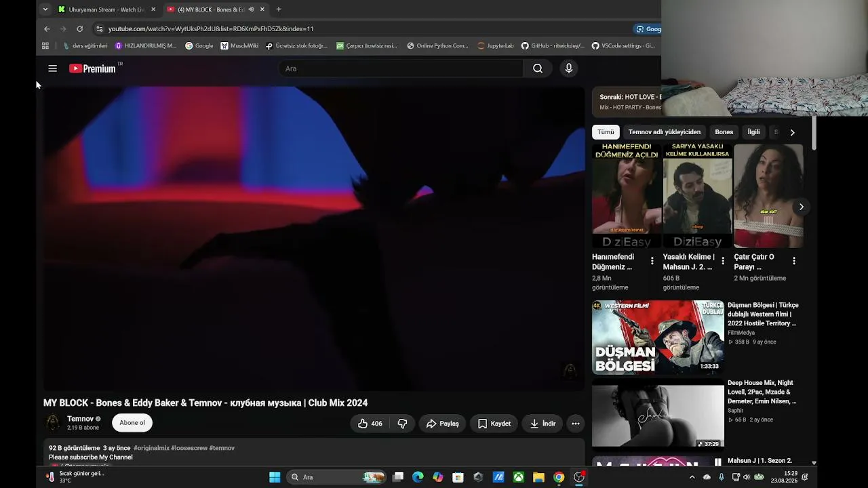Focus the YouTube search field

tap(400, 68)
